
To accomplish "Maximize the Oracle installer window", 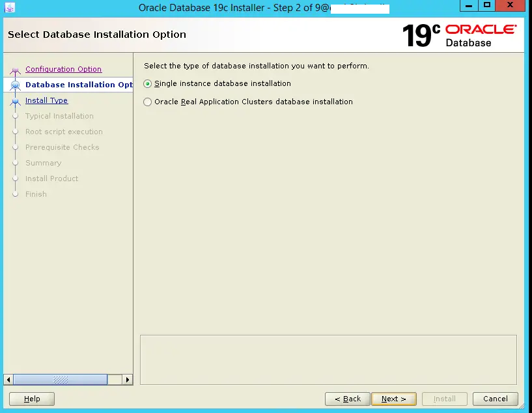I will click(x=487, y=5).
